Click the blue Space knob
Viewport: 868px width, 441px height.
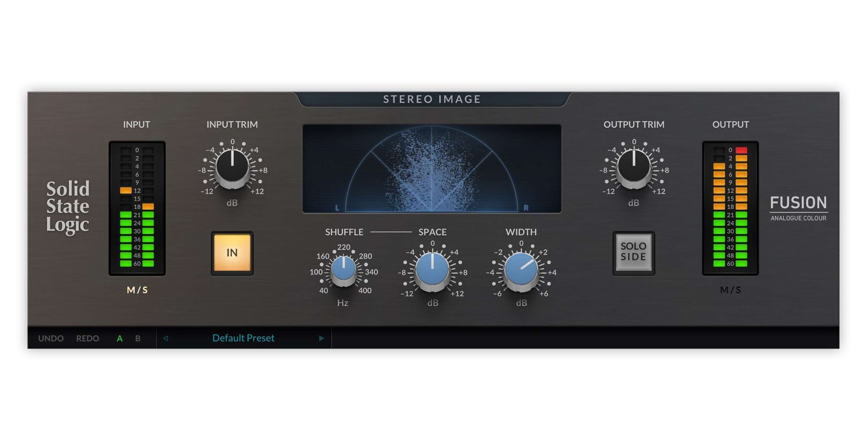[x=432, y=270]
